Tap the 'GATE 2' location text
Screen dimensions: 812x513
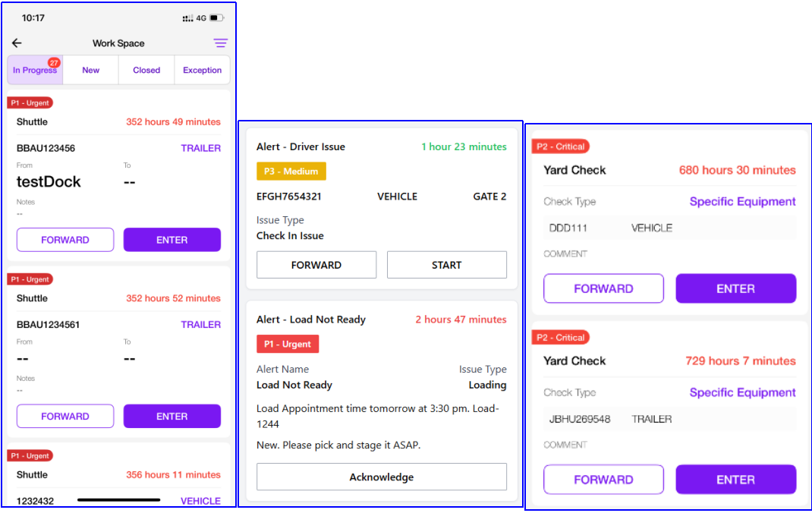tap(489, 197)
